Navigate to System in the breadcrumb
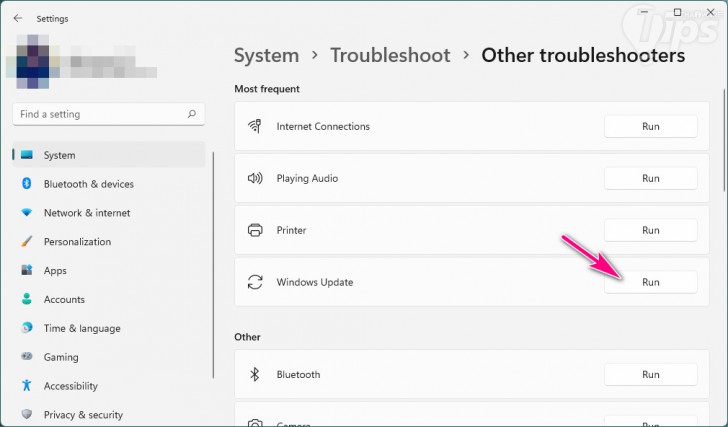Viewport: 728px width, 427px height. 266,55
